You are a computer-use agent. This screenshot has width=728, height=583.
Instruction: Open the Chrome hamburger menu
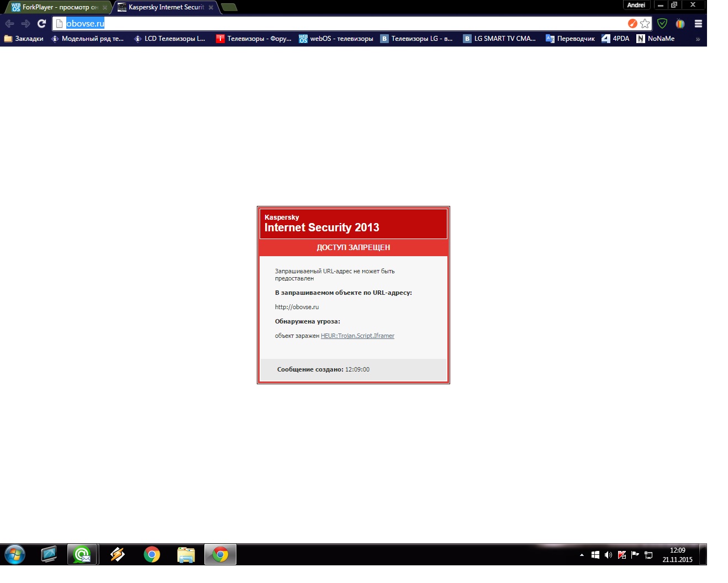(x=698, y=23)
